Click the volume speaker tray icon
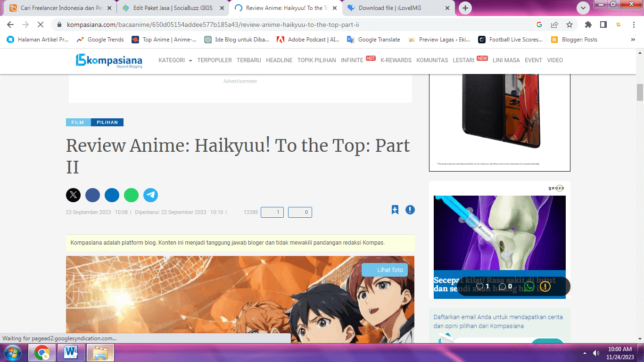This screenshot has width=644, height=362. coord(596,353)
